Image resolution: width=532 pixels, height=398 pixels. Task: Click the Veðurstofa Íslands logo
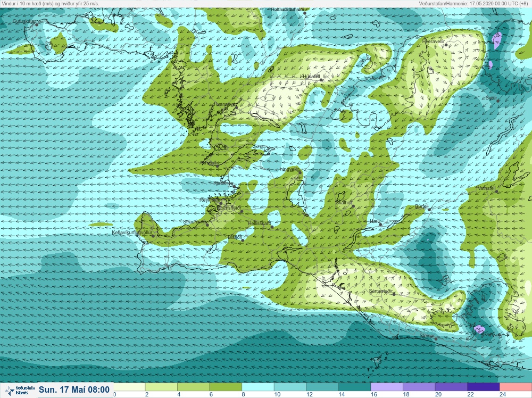(19, 390)
